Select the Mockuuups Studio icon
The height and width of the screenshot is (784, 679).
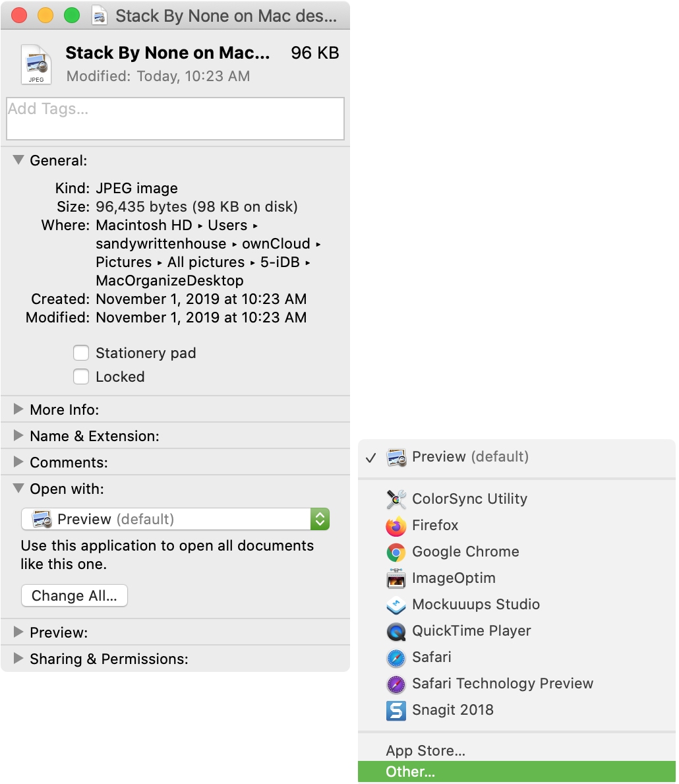396,605
